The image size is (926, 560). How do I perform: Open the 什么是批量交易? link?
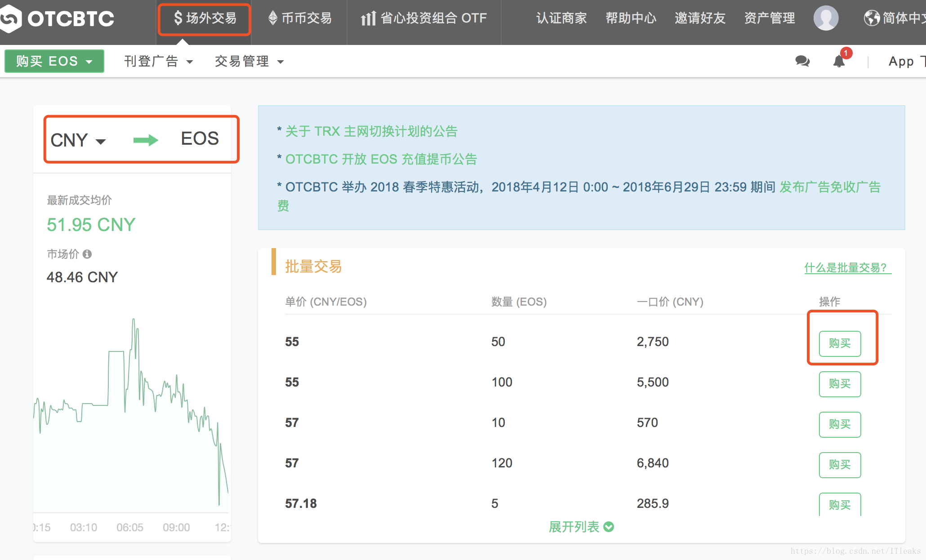(x=847, y=268)
